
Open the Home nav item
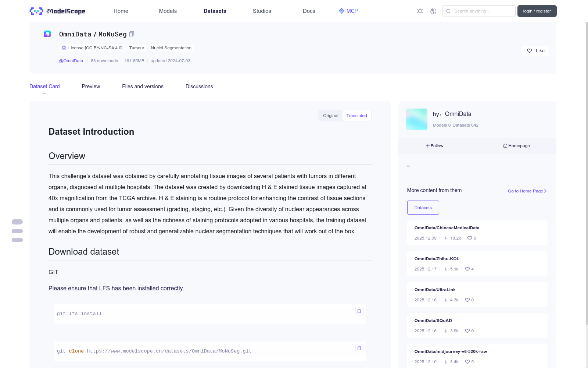(121, 11)
